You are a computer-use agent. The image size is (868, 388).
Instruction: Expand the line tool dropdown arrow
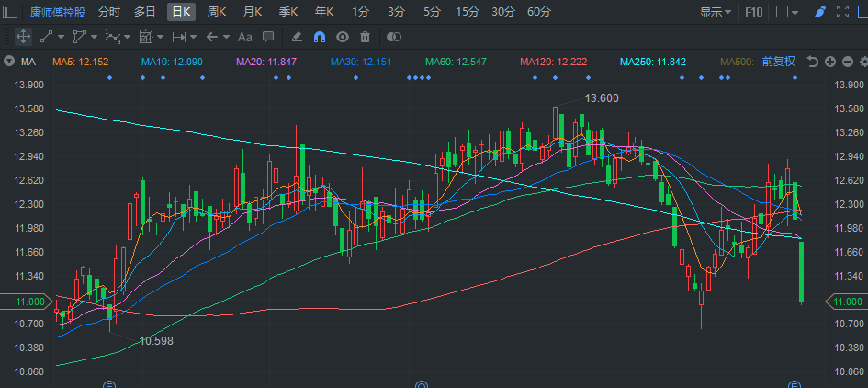point(61,37)
